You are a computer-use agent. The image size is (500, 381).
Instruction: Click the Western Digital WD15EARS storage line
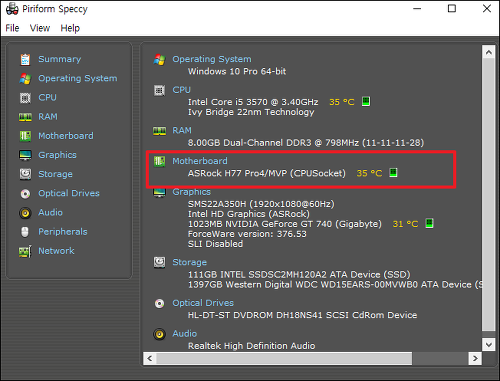[x=335, y=285]
